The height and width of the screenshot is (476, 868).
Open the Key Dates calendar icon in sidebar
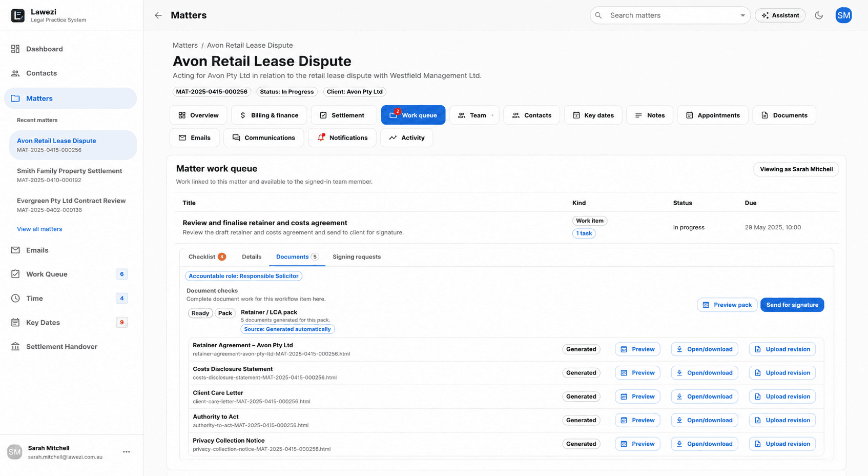click(15, 322)
